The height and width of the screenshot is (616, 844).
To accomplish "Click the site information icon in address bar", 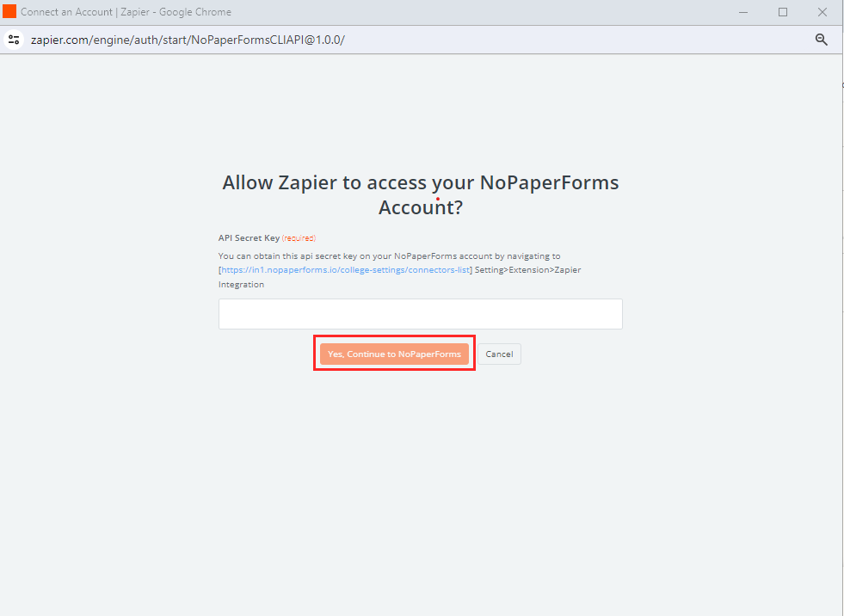I will pos(14,40).
